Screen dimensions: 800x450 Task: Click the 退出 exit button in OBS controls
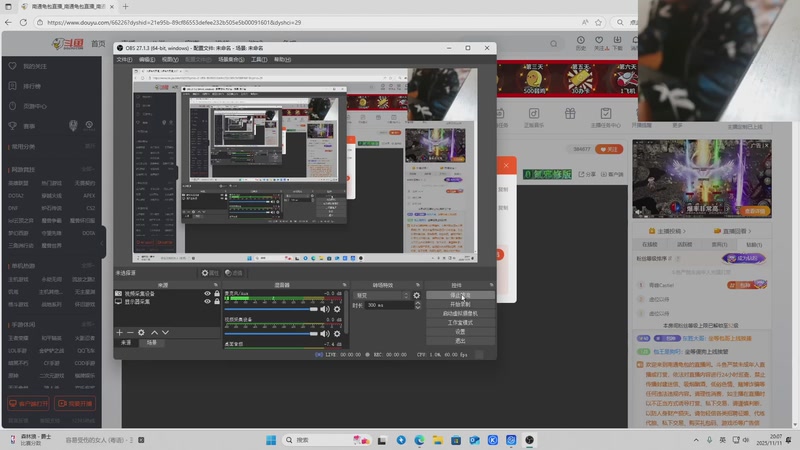click(460, 341)
